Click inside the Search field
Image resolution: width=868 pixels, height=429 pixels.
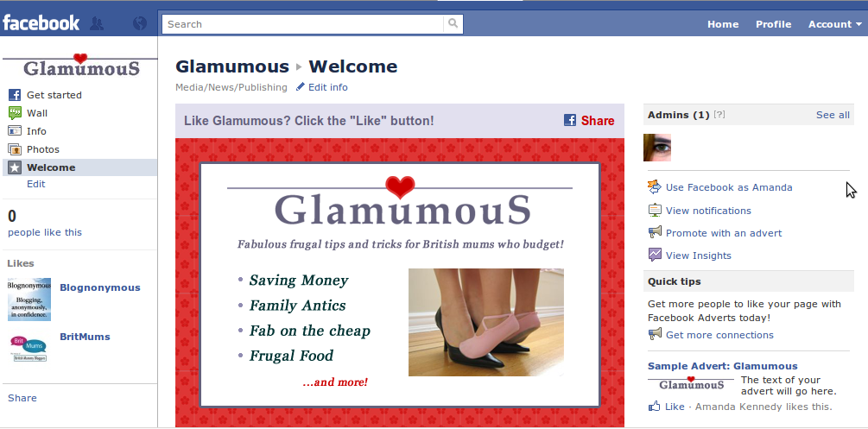[303, 24]
